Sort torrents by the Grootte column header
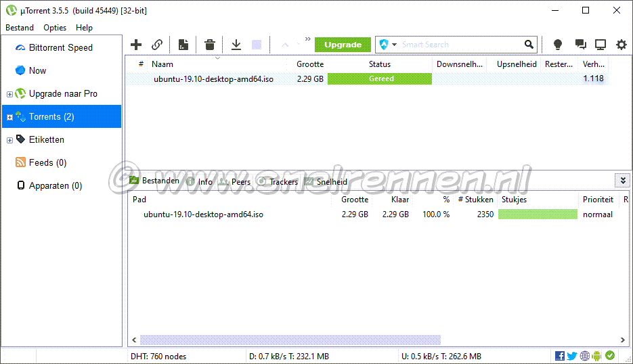This screenshot has width=633, height=364. click(x=309, y=64)
